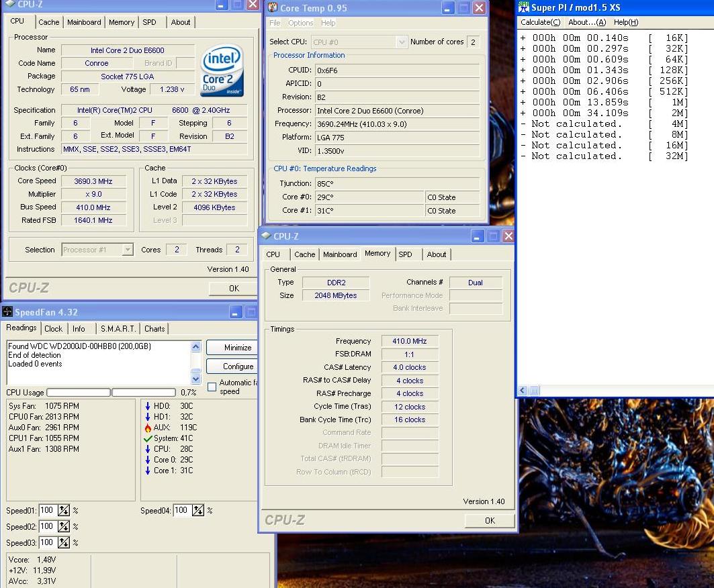Open File menu in Core Temp

pos(275,23)
